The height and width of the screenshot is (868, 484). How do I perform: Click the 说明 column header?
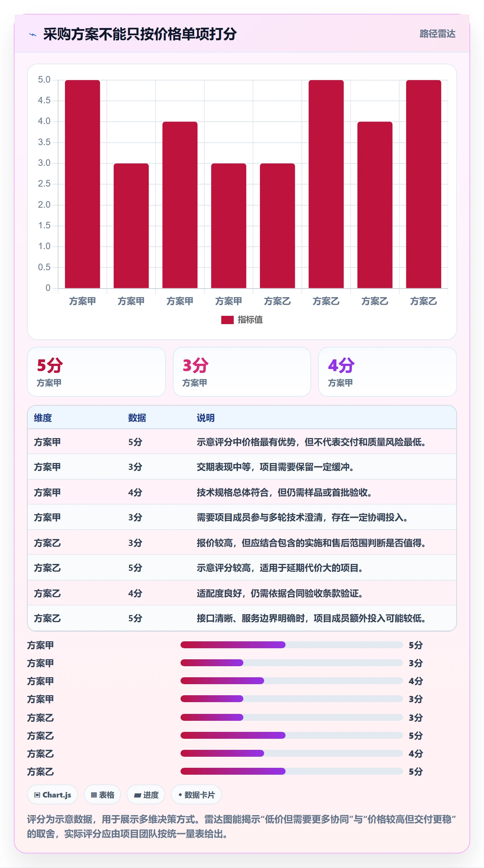[206, 418]
